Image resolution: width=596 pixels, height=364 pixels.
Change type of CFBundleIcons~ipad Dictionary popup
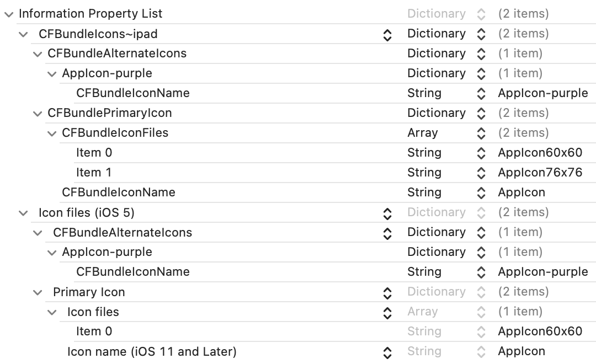(x=481, y=34)
